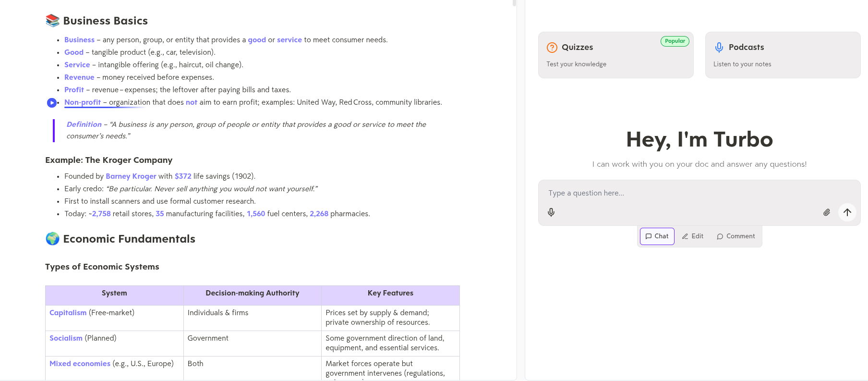Switch to Edit mode tab
Screen dimensions: 868x381
click(x=693, y=236)
